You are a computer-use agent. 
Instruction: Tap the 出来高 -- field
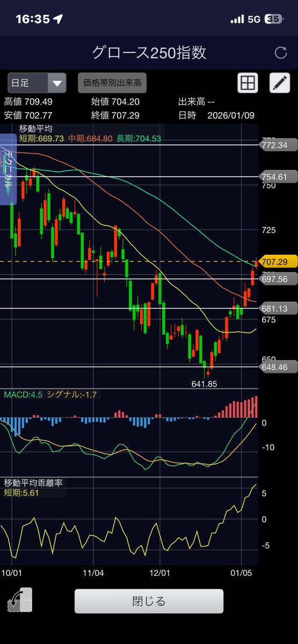(197, 101)
